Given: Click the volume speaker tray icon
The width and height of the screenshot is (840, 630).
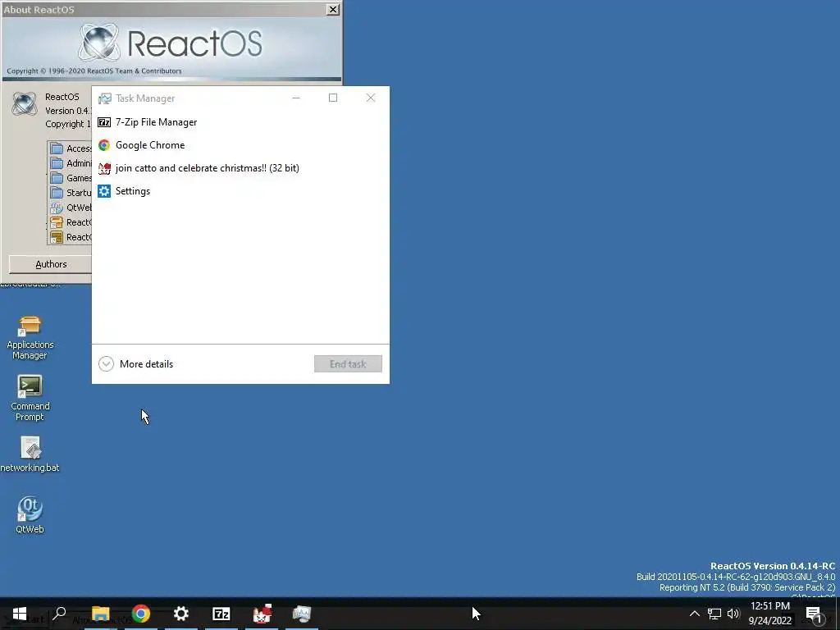Looking at the screenshot, I should click(x=733, y=614).
